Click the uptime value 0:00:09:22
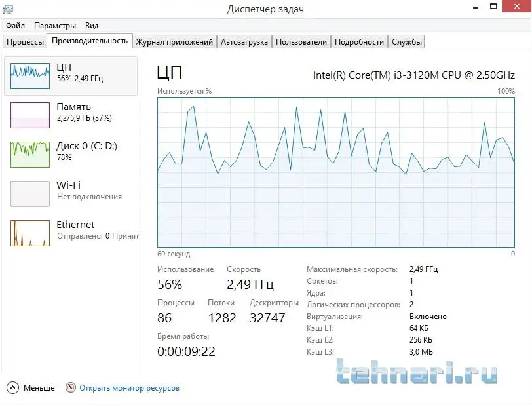 pyautogui.click(x=186, y=351)
